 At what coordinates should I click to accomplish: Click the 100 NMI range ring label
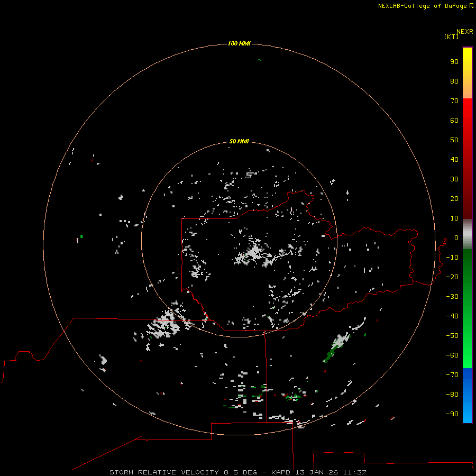pos(239,44)
